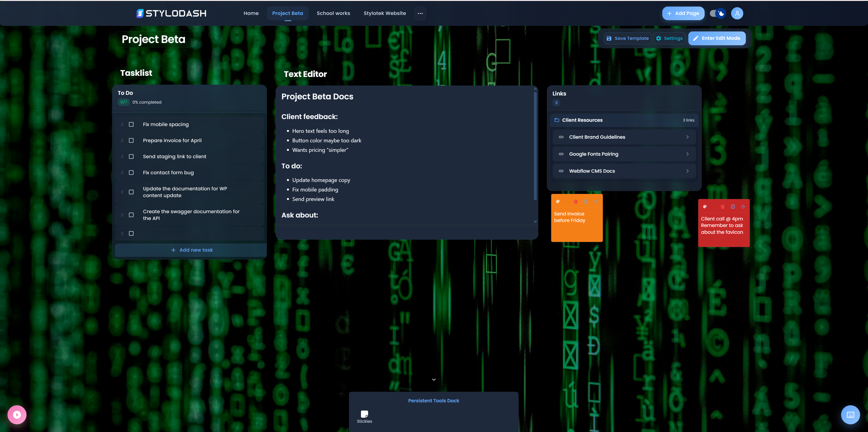Click move icon on red sticky note
The image size is (868, 432).
tap(743, 207)
